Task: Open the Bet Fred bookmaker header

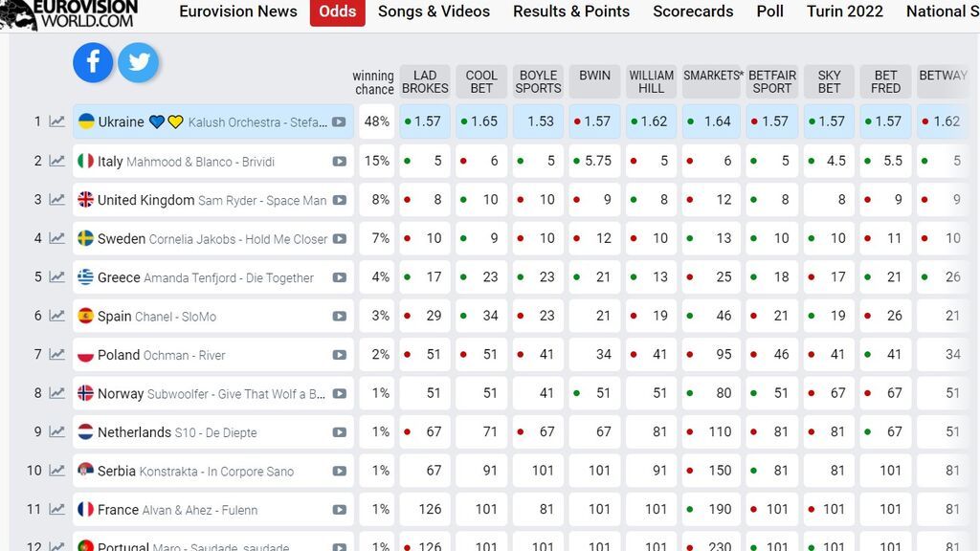Action: coord(885,81)
